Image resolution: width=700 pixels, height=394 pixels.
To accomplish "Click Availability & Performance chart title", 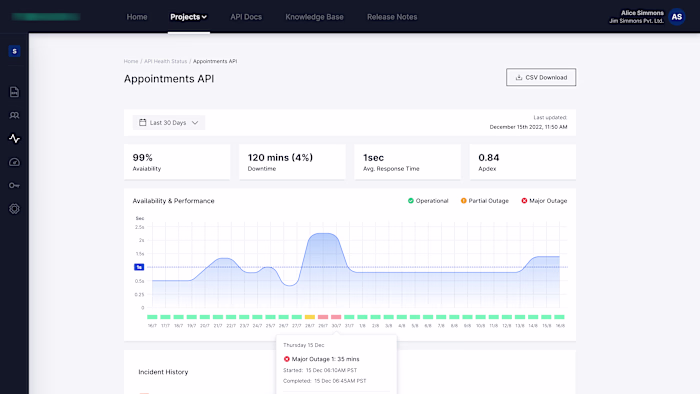I will click(173, 201).
